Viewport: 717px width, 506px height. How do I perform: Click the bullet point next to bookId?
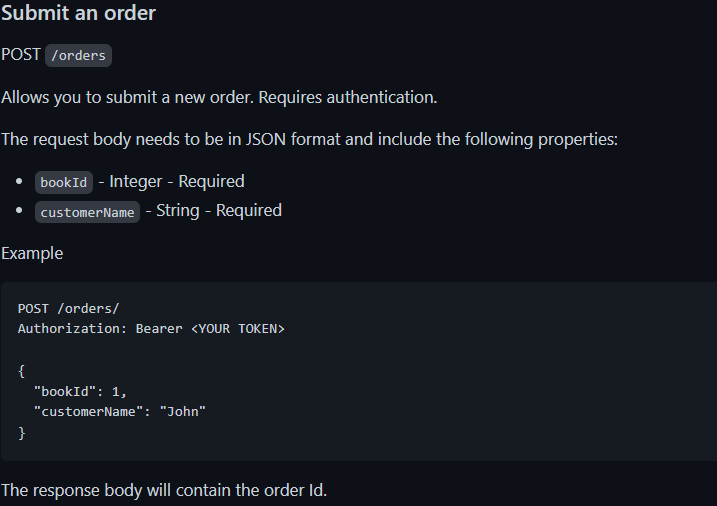click(x=19, y=181)
